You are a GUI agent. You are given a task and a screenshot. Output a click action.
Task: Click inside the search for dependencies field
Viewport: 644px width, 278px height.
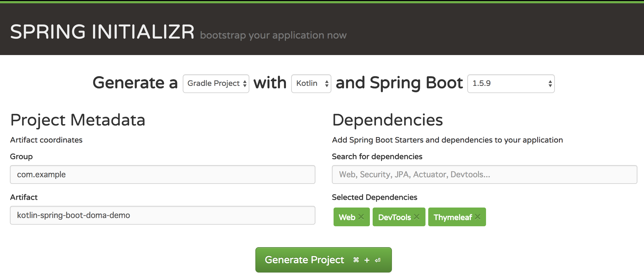pyautogui.click(x=484, y=174)
